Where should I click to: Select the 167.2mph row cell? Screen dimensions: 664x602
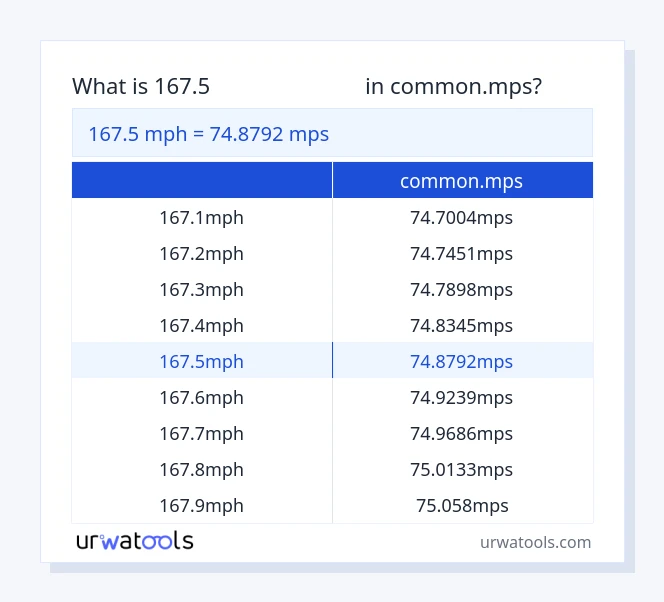coord(201,253)
